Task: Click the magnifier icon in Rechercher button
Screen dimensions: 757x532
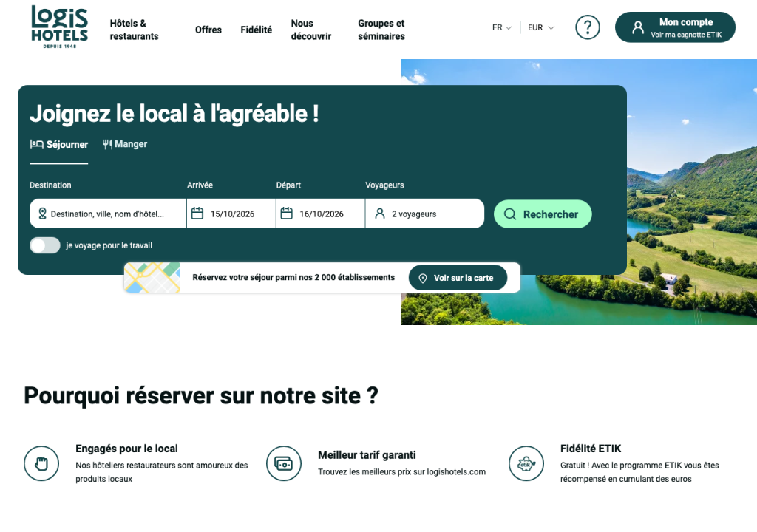Action: [510, 214]
